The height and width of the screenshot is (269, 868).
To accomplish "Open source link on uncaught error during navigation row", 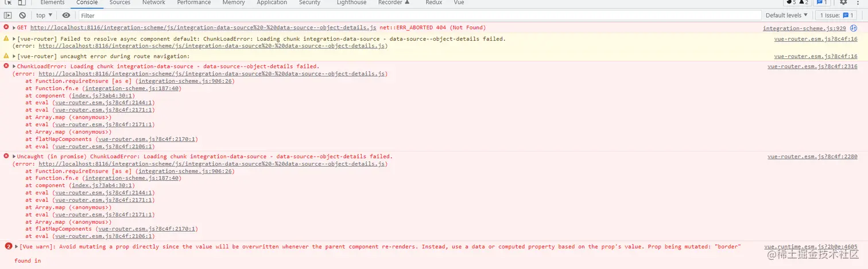I will 816,56.
